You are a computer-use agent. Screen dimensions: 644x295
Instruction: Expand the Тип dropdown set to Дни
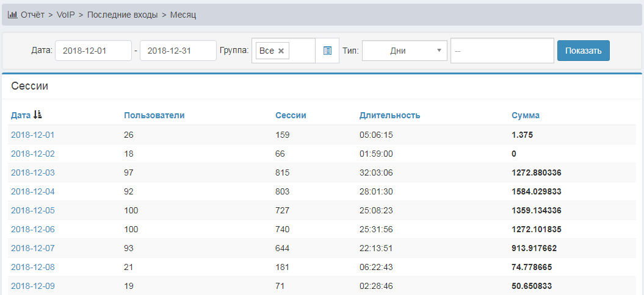(404, 51)
